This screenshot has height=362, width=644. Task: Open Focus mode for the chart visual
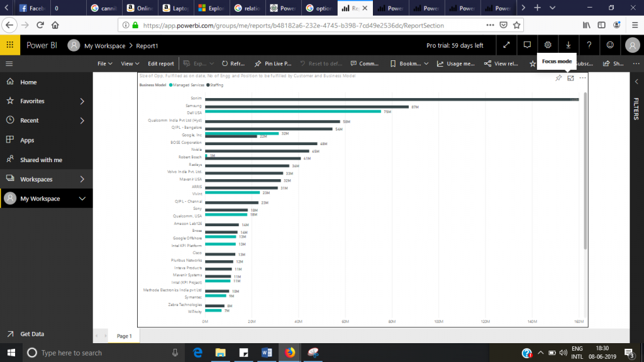(x=570, y=78)
